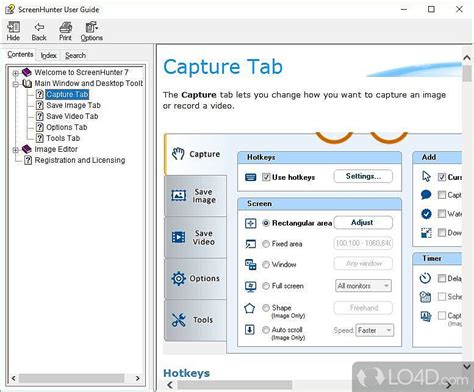The height and width of the screenshot is (392, 474).
Task: Click the question icon beside Registration and Licensing
Action: point(28,160)
